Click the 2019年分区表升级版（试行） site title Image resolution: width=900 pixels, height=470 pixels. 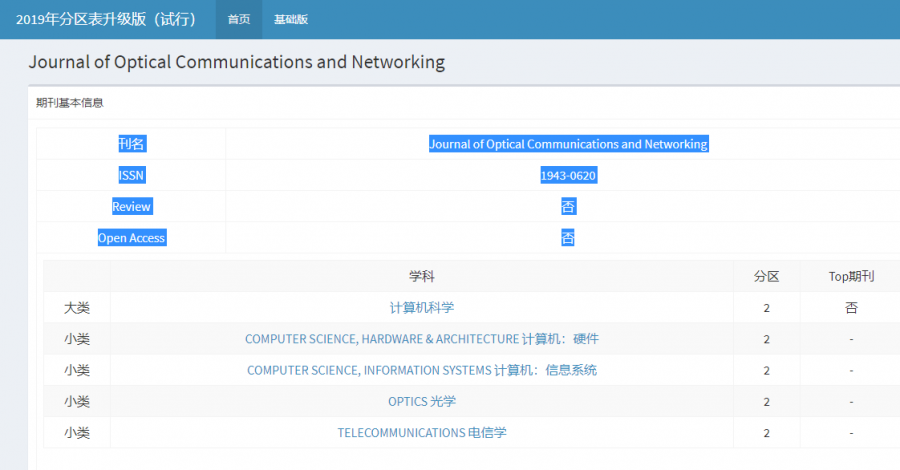point(106,19)
